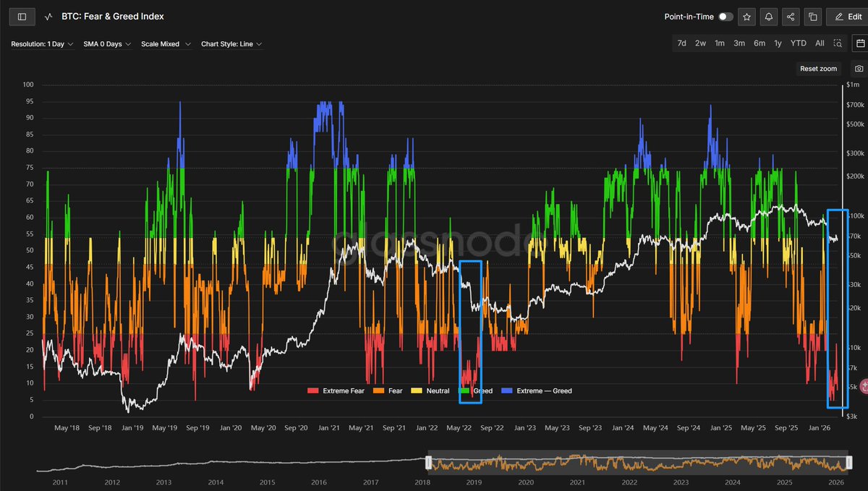The height and width of the screenshot is (491, 868).
Task: Toggle Extreme — Greed series in legend
Action: point(537,390)
